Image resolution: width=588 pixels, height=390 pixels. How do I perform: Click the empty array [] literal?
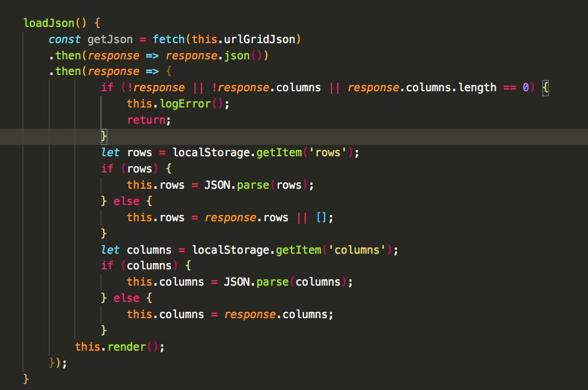pos(321,217)
